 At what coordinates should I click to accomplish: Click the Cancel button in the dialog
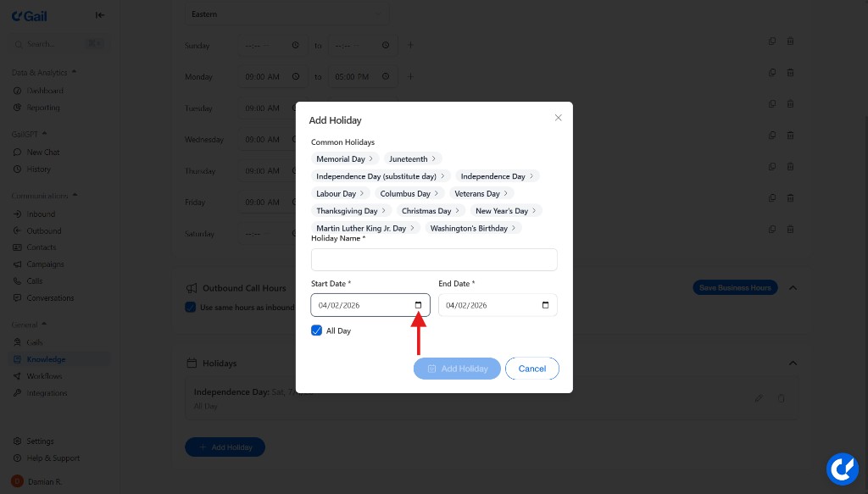point(532,368)
